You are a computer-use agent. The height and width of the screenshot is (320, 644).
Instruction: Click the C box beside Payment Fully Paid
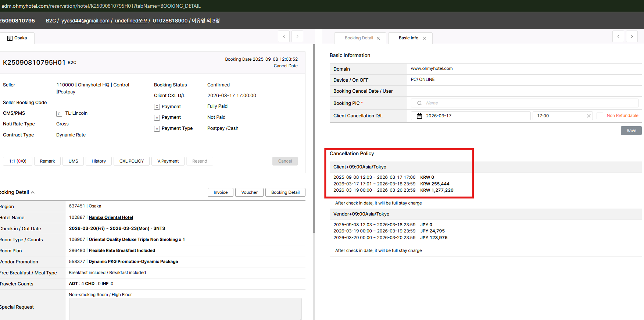[x=157, y=107]
